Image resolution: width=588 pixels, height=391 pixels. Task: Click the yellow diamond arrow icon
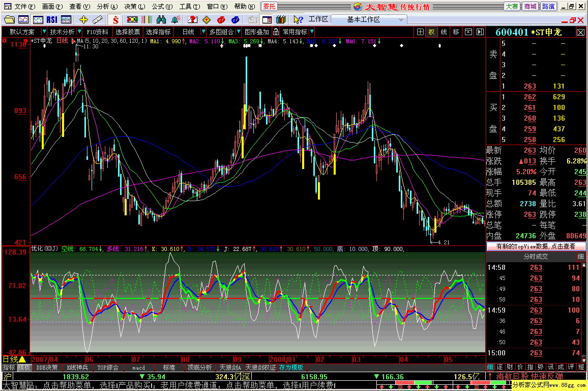207,19
